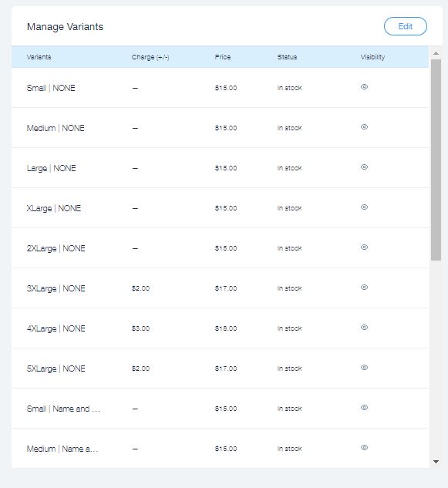448x488 pixels.
Task: Click the Charge (+/-) column header
Action: click(x=150, y=57)
